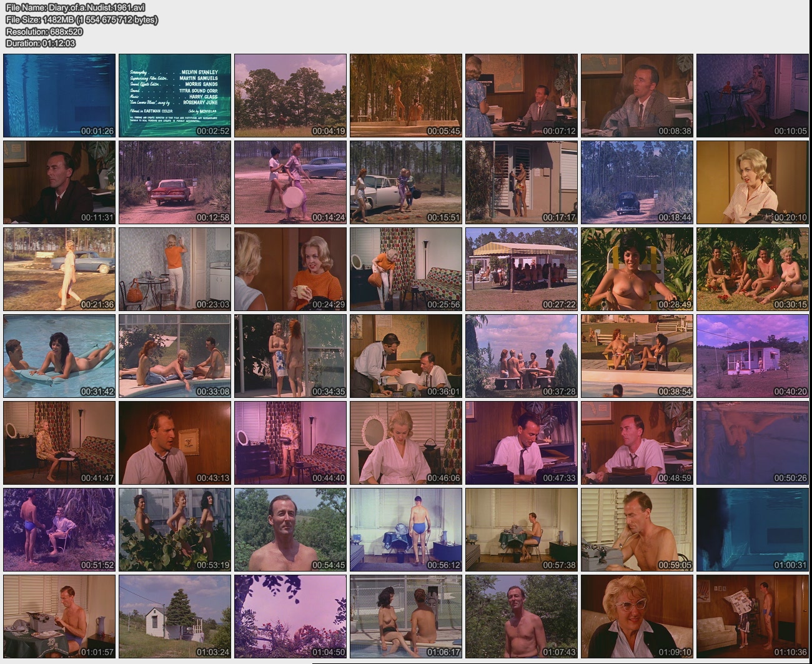Click the two men at desk frame 00:36:01
Viewport: 812px width, 664px height.
[405, 355]
